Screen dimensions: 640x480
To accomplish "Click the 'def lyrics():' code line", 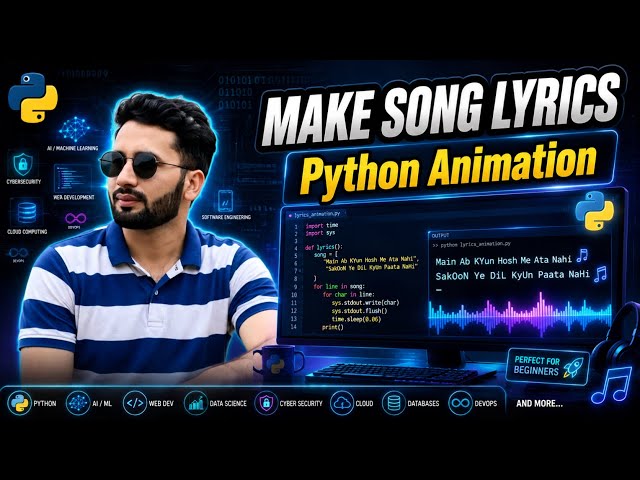I will pos(324,247).
